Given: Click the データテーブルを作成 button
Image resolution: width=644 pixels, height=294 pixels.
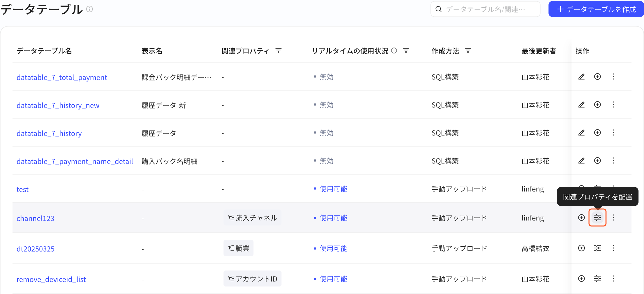Looking at the screenshot, I should click(x=596, y=9).
